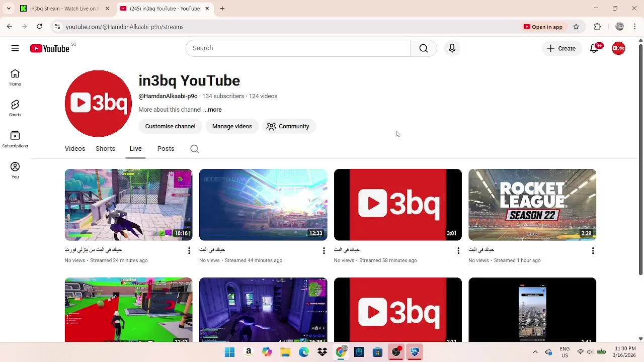
Task: Open the Chrome profile icon
Action: (620, 27)
